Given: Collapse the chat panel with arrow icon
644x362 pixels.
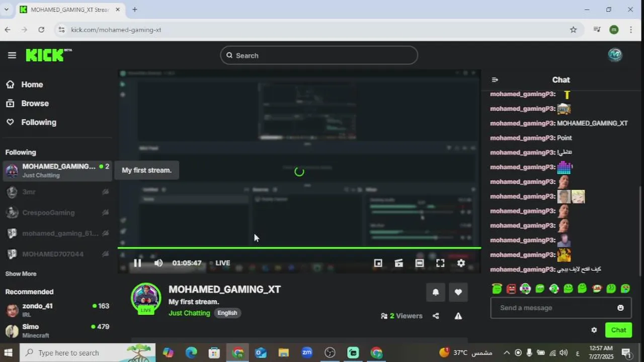Looking at the screenshot, I should (495, 80).
